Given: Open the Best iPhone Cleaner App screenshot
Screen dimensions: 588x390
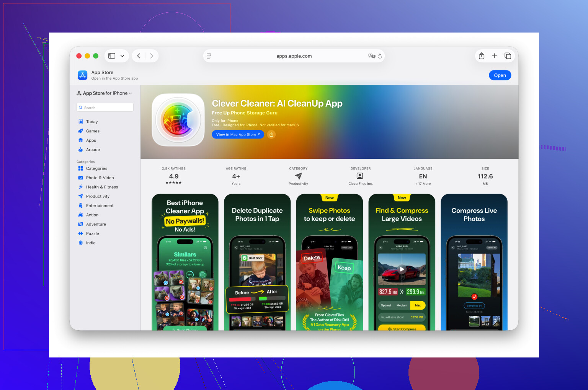Looking at the screenshot, I should coord(185,262).
